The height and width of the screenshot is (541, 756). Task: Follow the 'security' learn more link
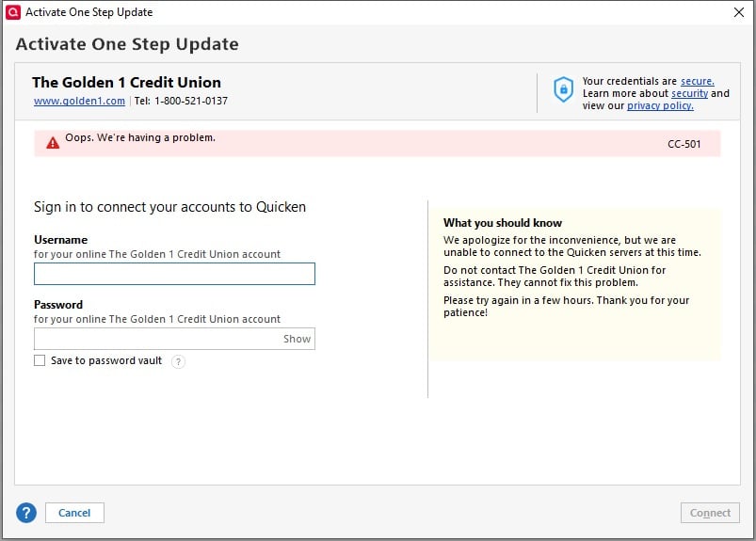pos(689,93)
